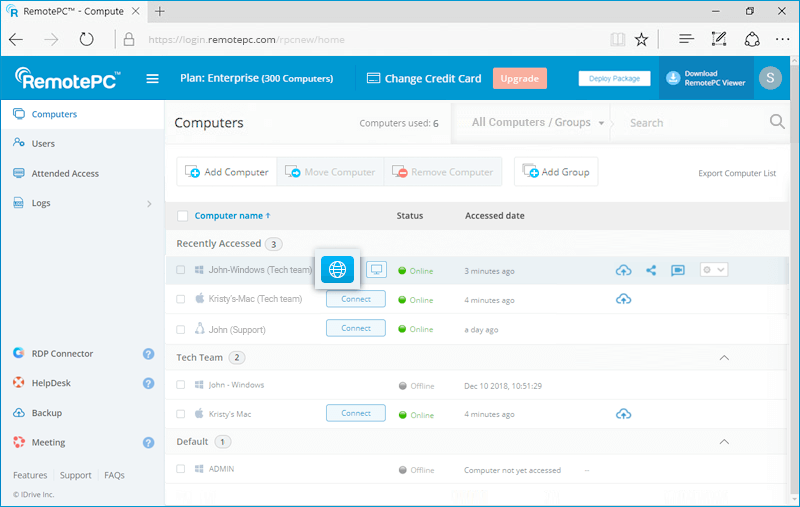
Task: Click the monitor icon beside John-Windows row
Action: (376, 270)
